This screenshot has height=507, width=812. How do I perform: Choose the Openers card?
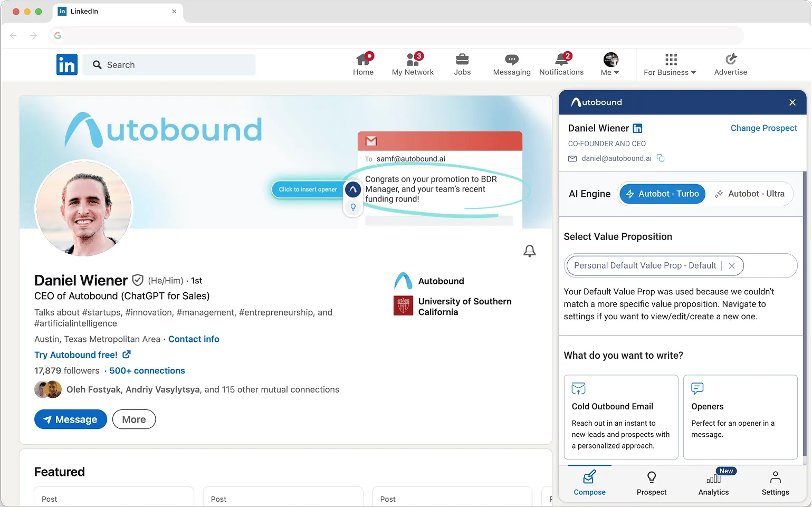(x=740, y=417)
